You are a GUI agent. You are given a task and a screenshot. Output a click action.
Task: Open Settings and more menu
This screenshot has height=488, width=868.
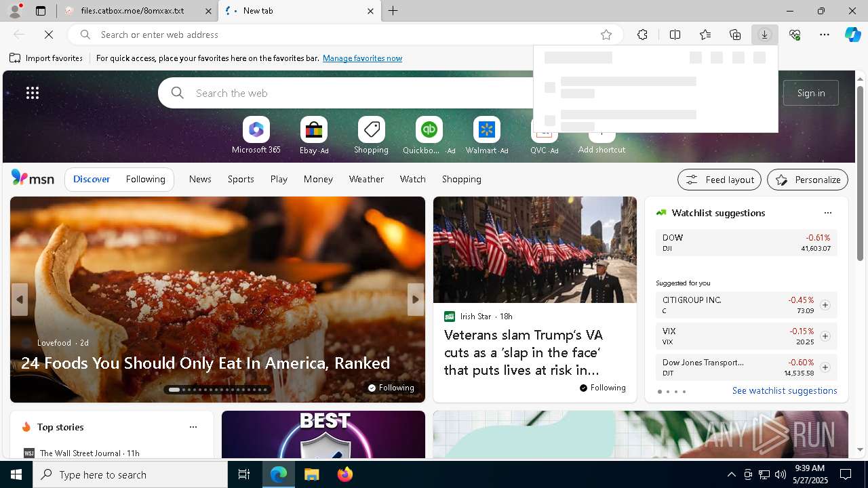825,35
